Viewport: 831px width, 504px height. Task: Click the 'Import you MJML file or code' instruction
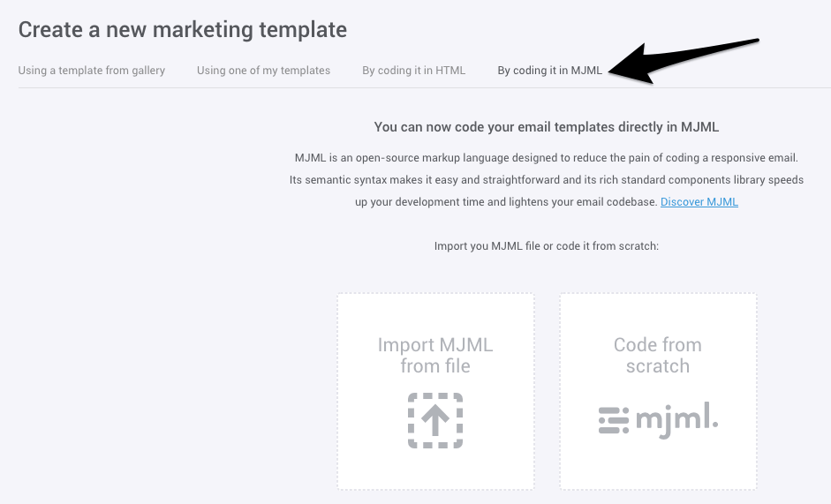[x=547, y=246]
